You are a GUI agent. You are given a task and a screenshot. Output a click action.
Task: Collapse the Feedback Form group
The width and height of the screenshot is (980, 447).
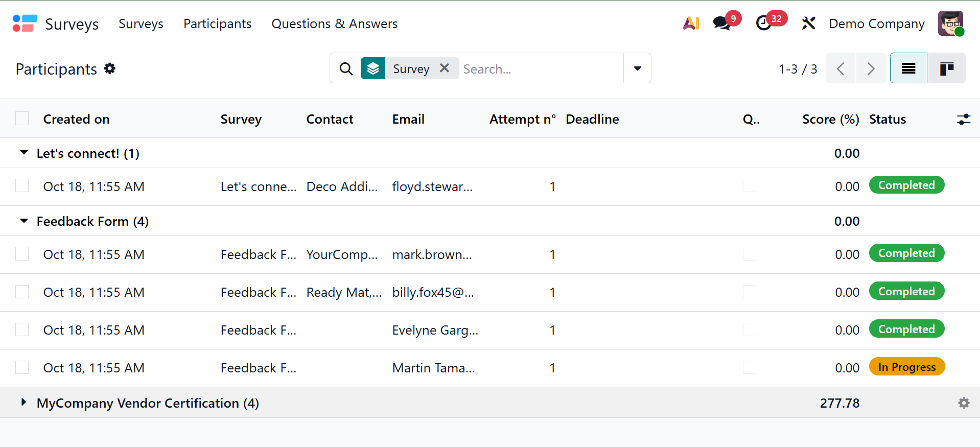24,221
